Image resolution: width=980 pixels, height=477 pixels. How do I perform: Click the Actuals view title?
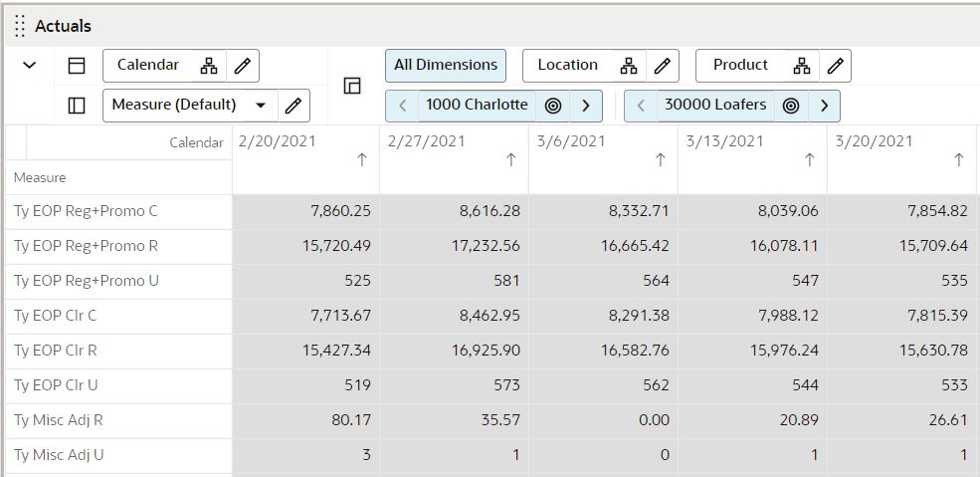point(63,26)
